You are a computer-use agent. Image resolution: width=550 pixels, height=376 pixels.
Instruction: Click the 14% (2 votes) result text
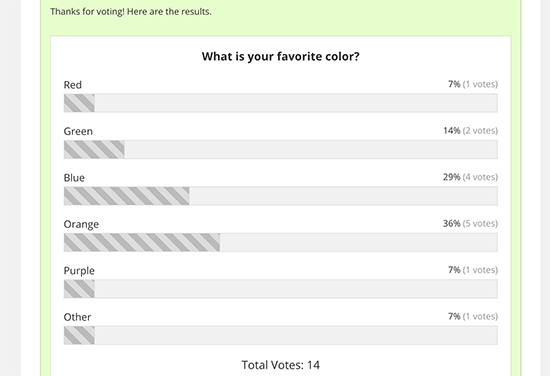tap(470, 130)
